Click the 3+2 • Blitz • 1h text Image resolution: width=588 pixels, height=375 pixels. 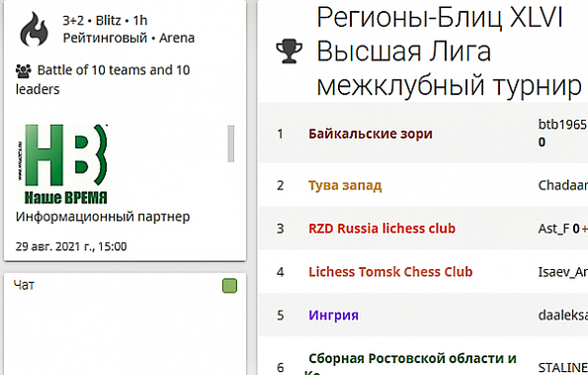(105, 20)
